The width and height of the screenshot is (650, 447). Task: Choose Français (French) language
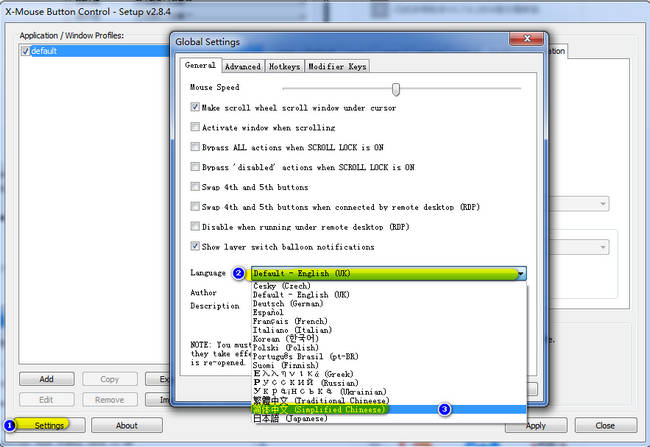389,321
